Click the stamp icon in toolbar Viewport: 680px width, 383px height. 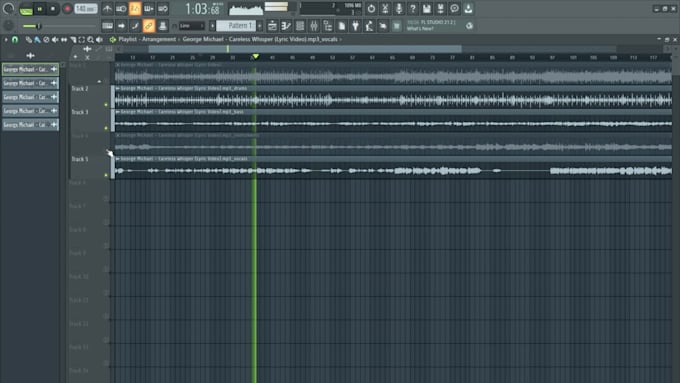163,26
